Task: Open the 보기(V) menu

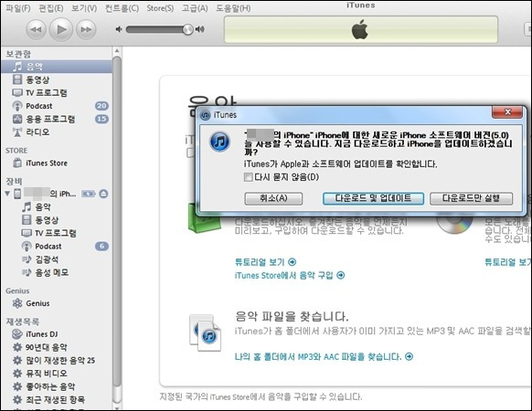Action: tap(84, 8)
